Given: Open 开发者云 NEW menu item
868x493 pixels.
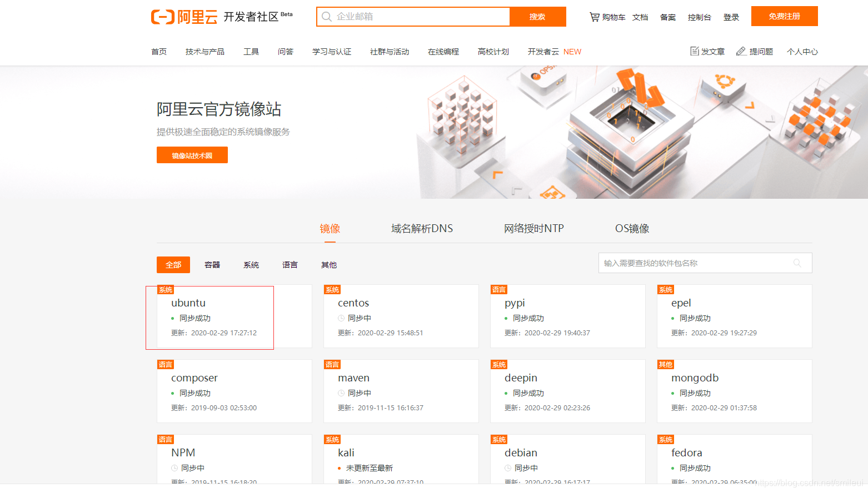Looking at the screenshot, I should coord(555,52).
